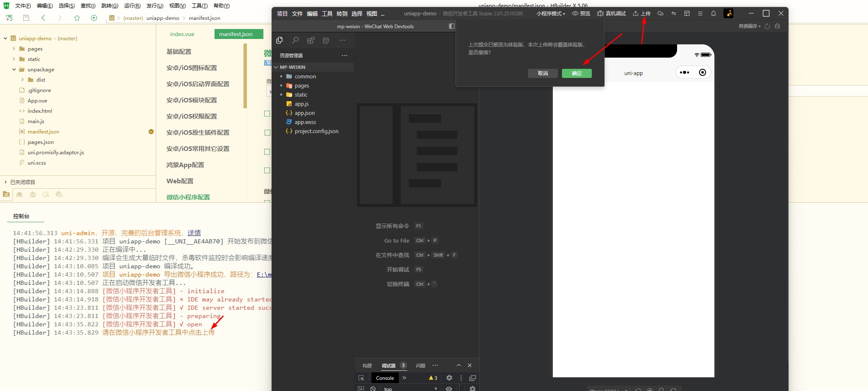Open the layout panel icon in Devtools toolbar

(x=687, y=13)
